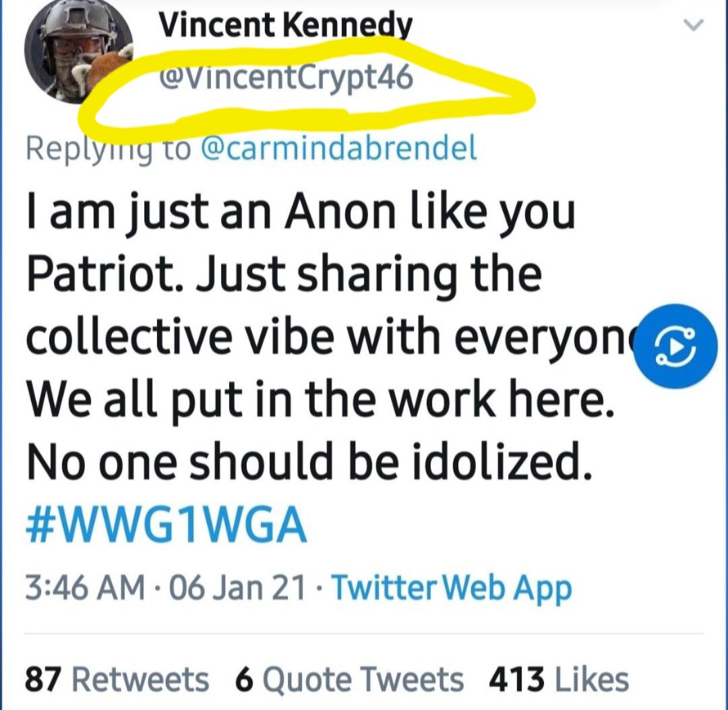Viewport: 728px width, 710px height.
Task: View the 413 Likes list
Action: [x=558, y=679]
